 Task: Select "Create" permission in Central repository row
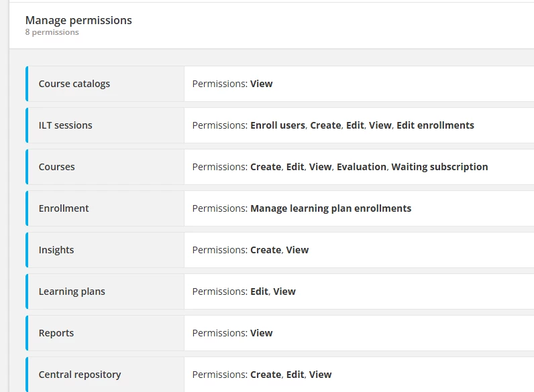[x=266, y=375]
